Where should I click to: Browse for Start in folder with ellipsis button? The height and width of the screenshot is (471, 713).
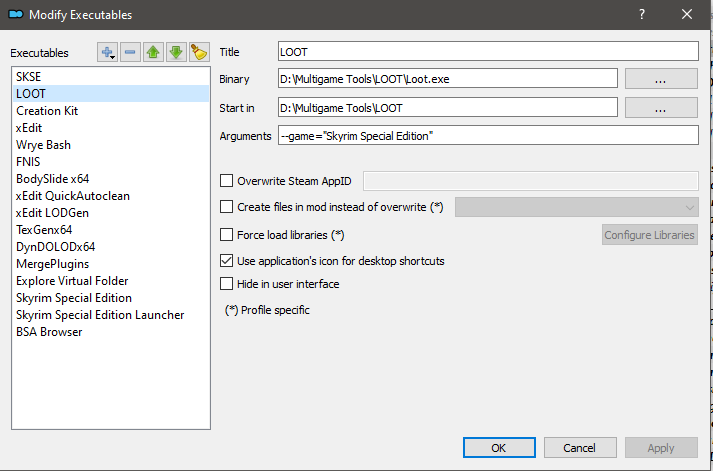660,107
